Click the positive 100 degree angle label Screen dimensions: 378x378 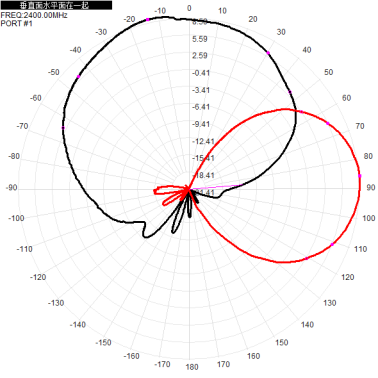tap(369, 218)
